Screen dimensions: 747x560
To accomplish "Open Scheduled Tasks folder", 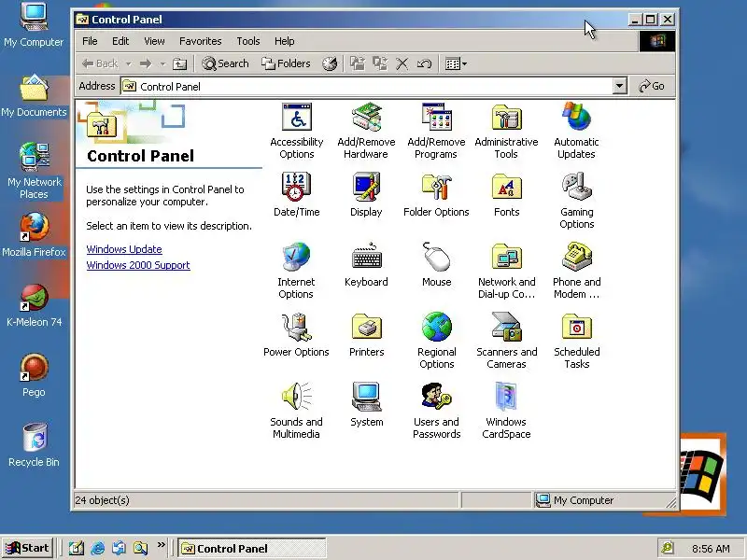I will 576,341.
